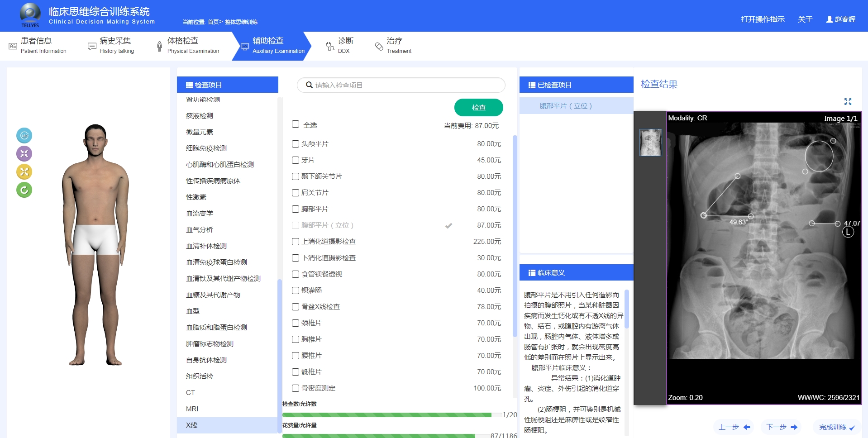The image size is (868, 438).
Task: Check the 颈椎片 checkbox
Action: pyautogui.click(x=296, y=323)
